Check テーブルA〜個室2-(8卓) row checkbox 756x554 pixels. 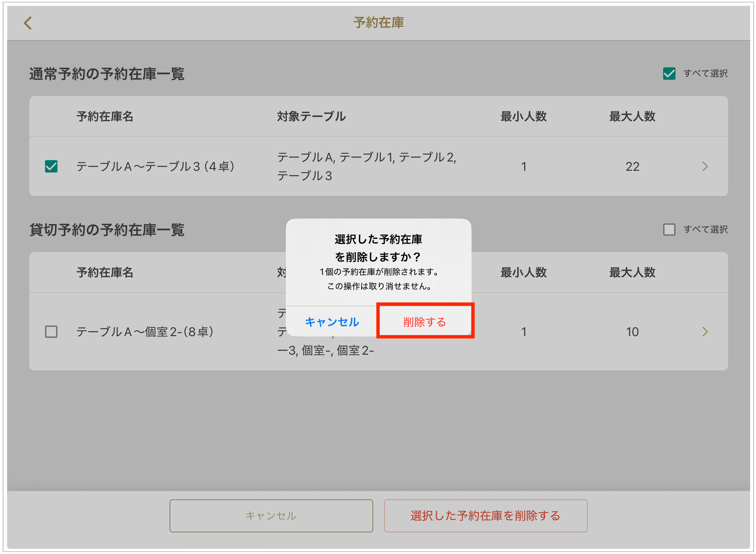click(x=51, y=332)
